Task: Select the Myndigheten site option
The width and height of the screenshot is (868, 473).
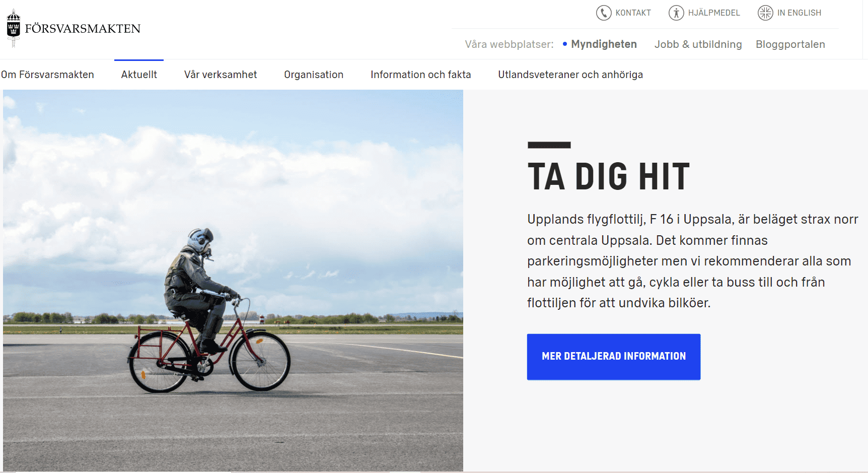Action: (x=604, y=44)
